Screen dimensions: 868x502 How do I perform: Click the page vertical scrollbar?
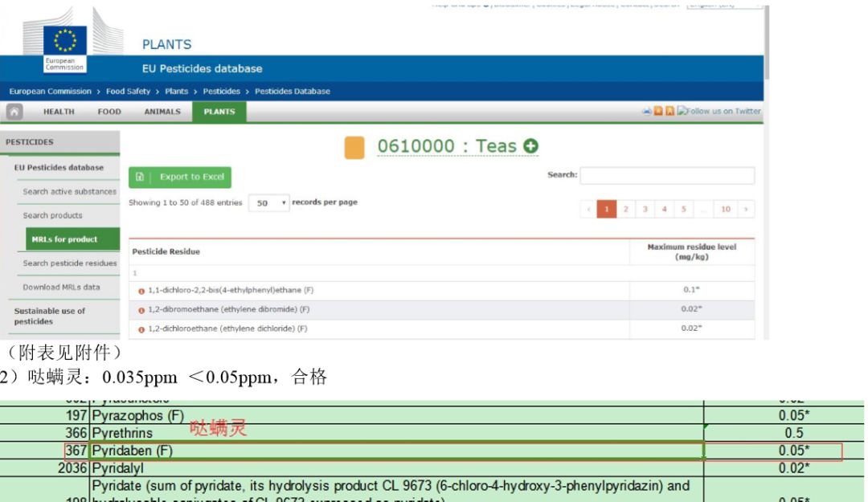coord(767,44)
